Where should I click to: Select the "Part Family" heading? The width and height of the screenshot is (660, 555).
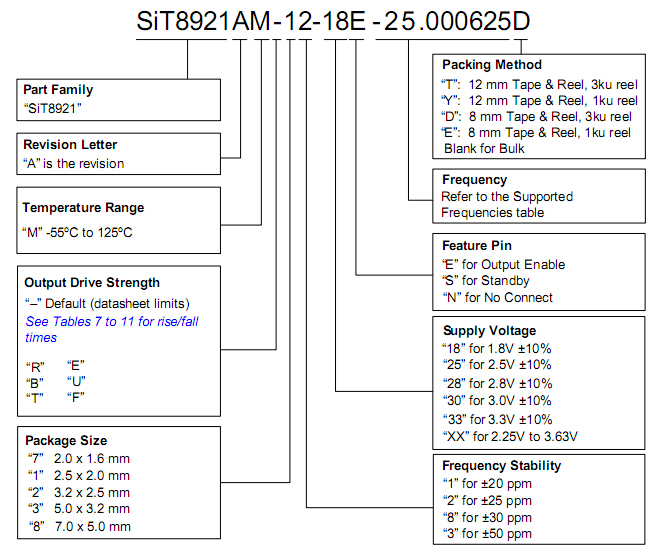coord(58,90)
